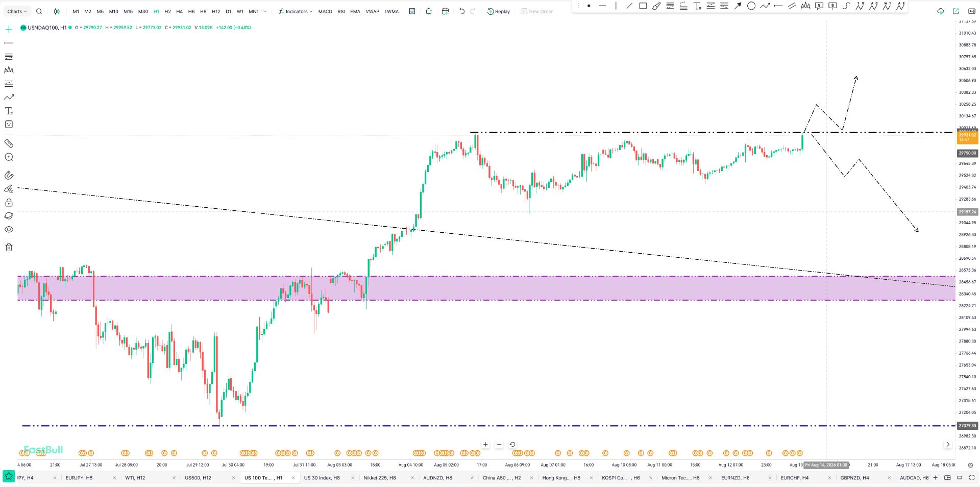Switch to the H4 timeframe

[x=179, y=11]
